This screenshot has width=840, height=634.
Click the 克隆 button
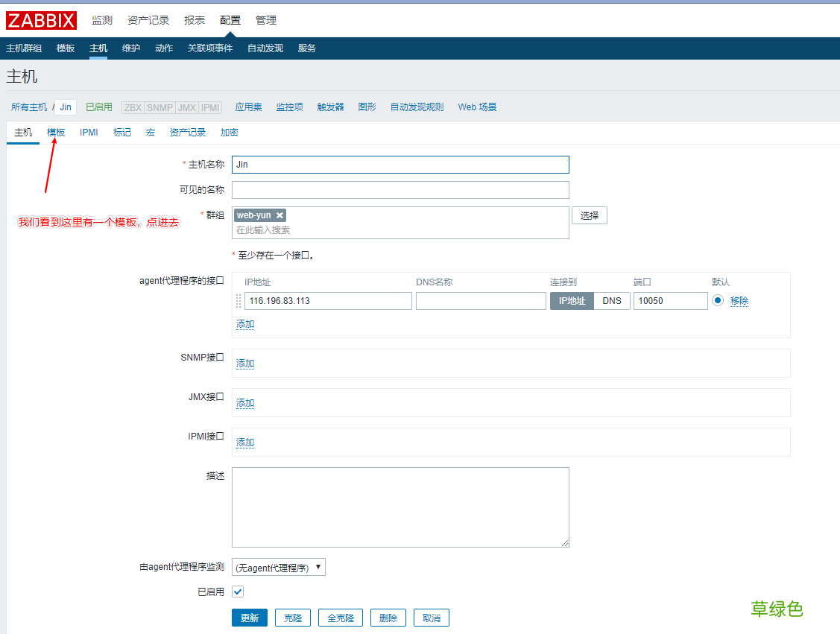point(292,617)
